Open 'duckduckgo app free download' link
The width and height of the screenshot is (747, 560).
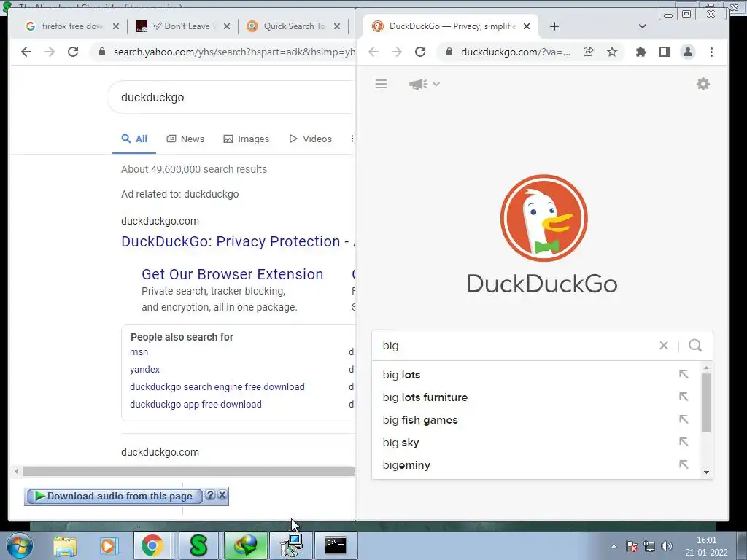(x=196, y=404)
